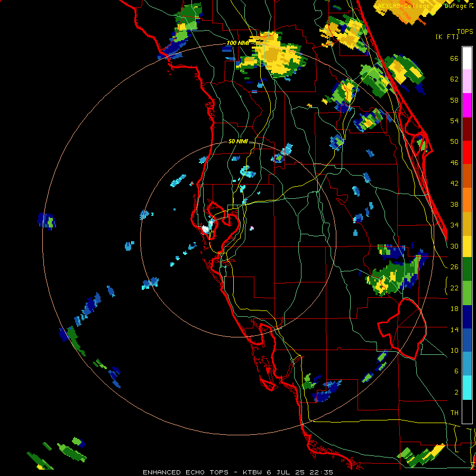
Task: Click the '46' legend value
Action: (454, 163)
